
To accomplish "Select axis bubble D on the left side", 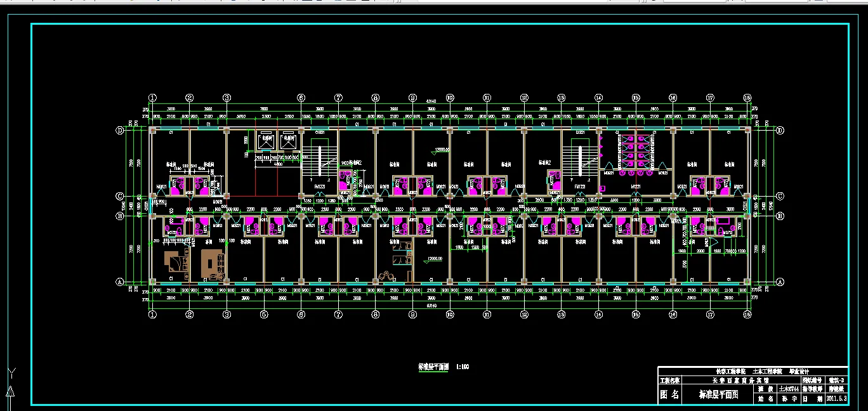I will pyautogui.click(x=119, y=130).
